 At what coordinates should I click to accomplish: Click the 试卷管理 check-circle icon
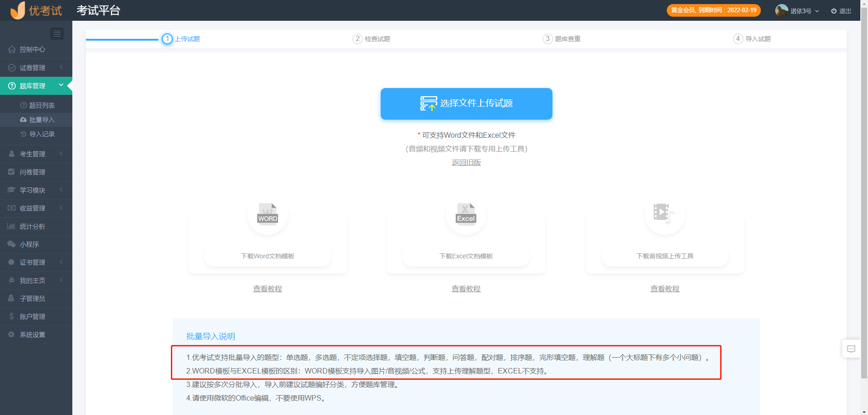click(12, 67)
